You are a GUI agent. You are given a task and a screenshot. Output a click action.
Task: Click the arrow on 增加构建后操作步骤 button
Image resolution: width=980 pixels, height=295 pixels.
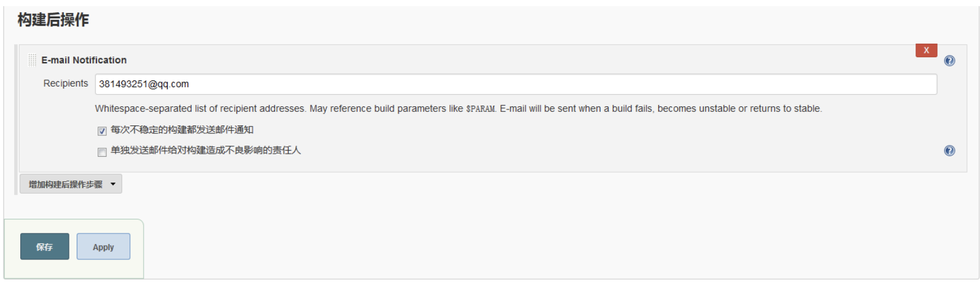[113, 184]
